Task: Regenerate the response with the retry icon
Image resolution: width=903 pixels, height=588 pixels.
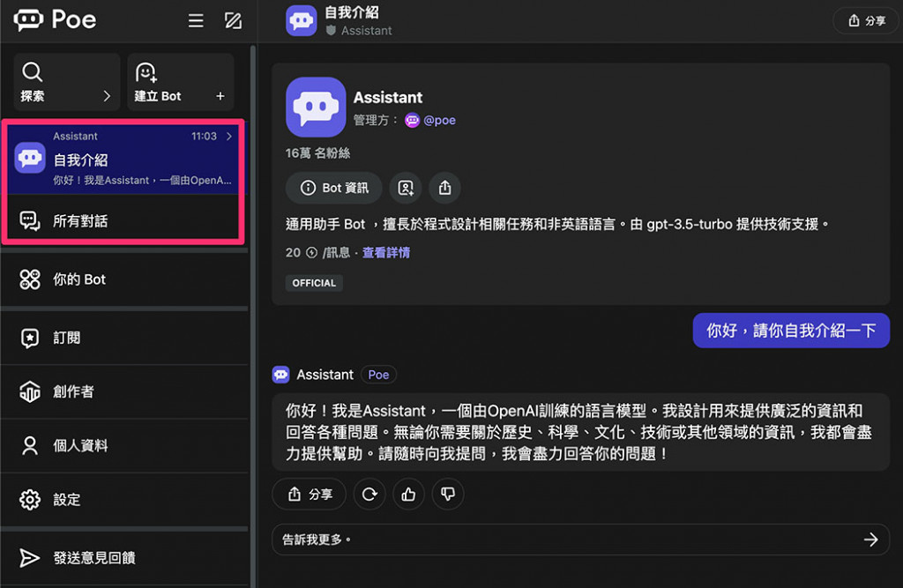Action: (x=369, y=495)
